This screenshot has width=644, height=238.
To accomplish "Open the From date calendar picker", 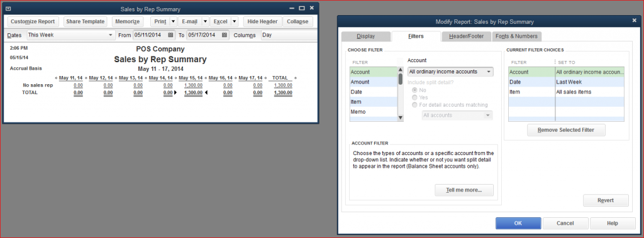I will pos(170,35).
